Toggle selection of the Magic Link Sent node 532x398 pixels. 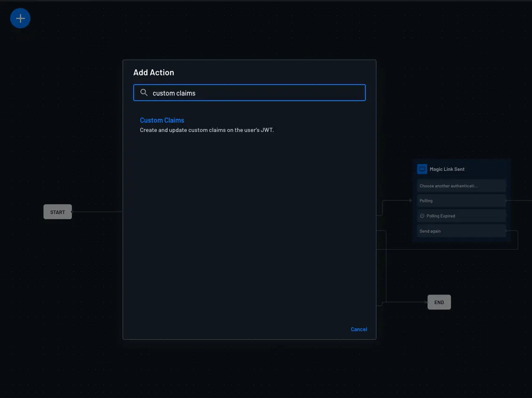click(461, 169)
